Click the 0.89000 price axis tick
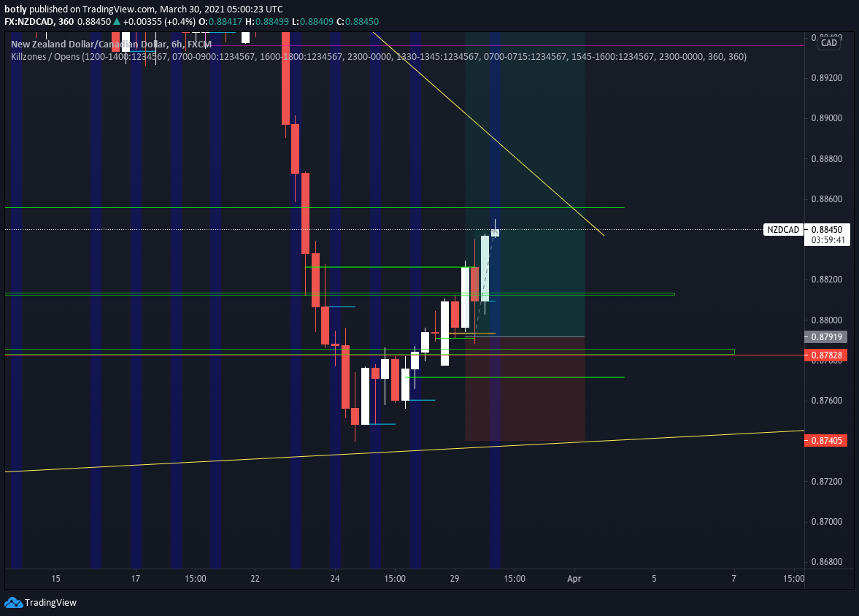The image size is (859, 616). (827, 118)
